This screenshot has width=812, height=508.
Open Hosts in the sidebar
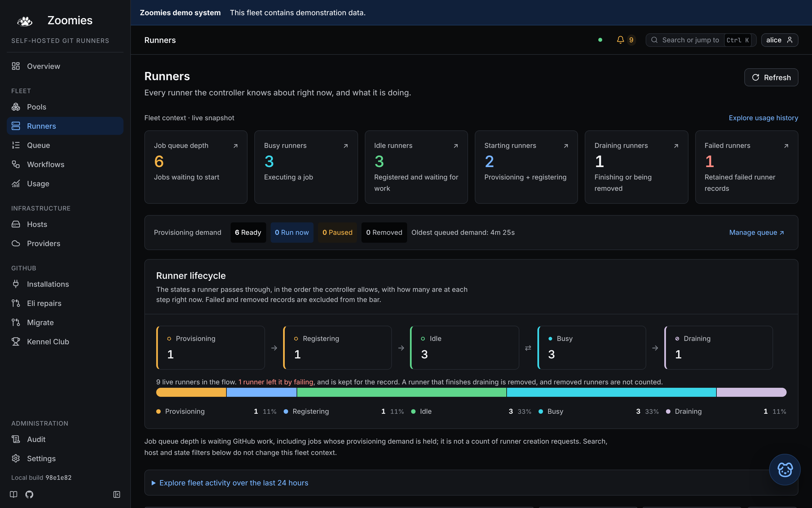(x=65, y=224)
